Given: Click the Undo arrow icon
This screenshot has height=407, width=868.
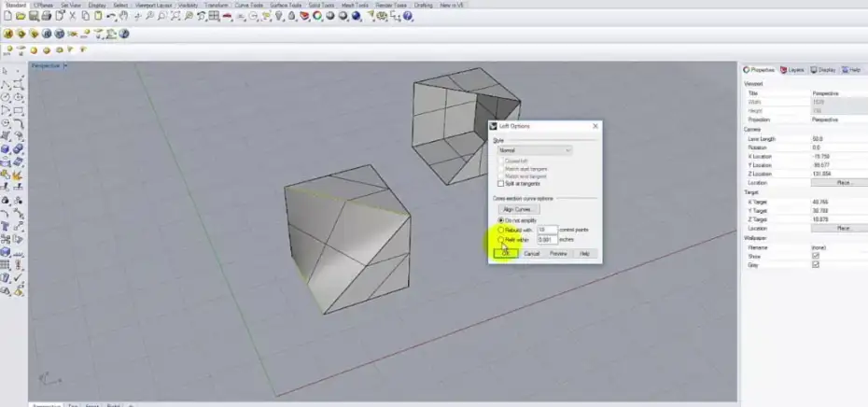Looking at the screenshot, I should tap(111, 16).
